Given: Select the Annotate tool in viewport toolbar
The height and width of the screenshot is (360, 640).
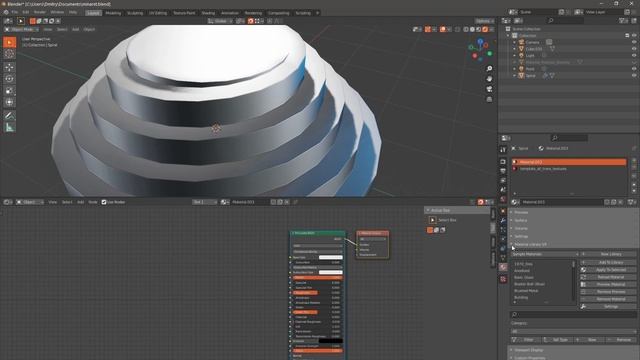Looking at the screenshot, I should pyautogui.click(x=9, y=116).
